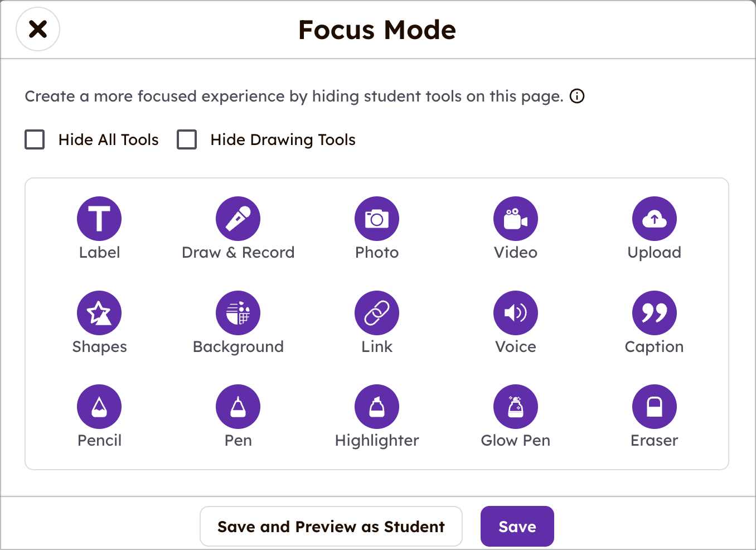Toggle the Link chain icon
756x550 pixels.
377,313
